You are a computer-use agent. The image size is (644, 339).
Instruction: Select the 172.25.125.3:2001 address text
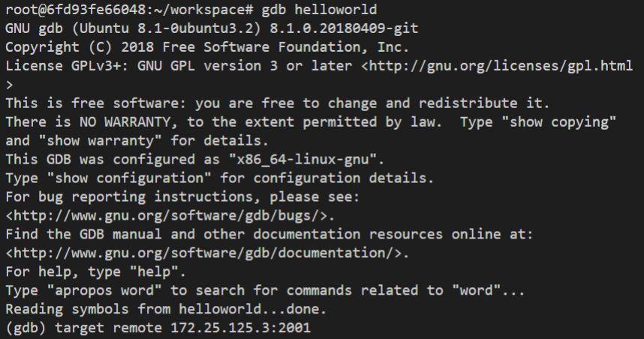241,328
